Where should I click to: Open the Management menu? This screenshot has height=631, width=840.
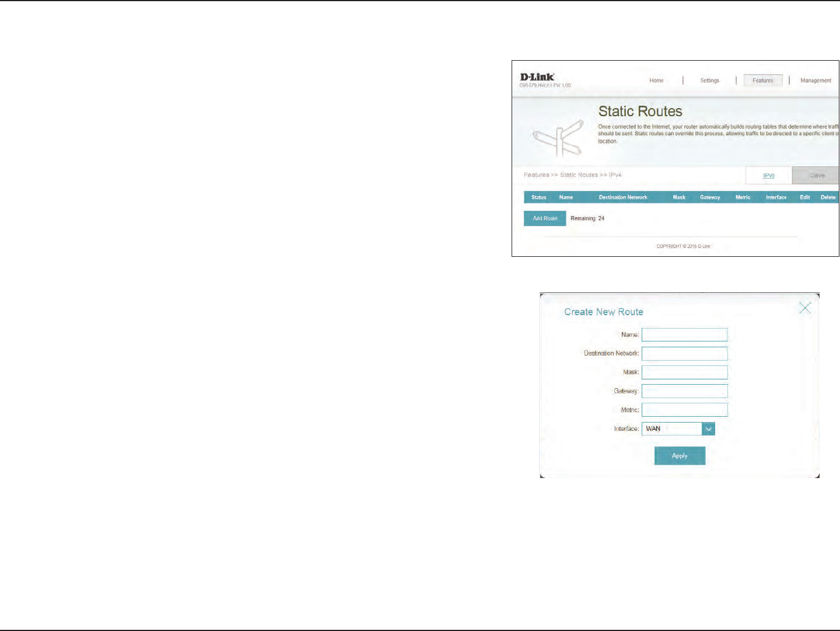[815, 81]
